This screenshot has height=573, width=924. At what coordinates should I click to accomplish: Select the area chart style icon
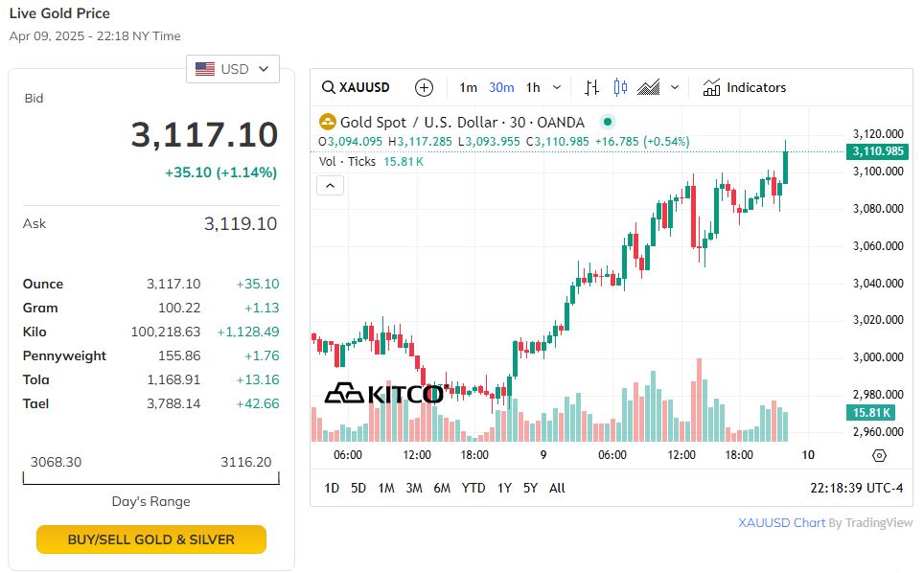pyautogui.click(x=649, y=88)
